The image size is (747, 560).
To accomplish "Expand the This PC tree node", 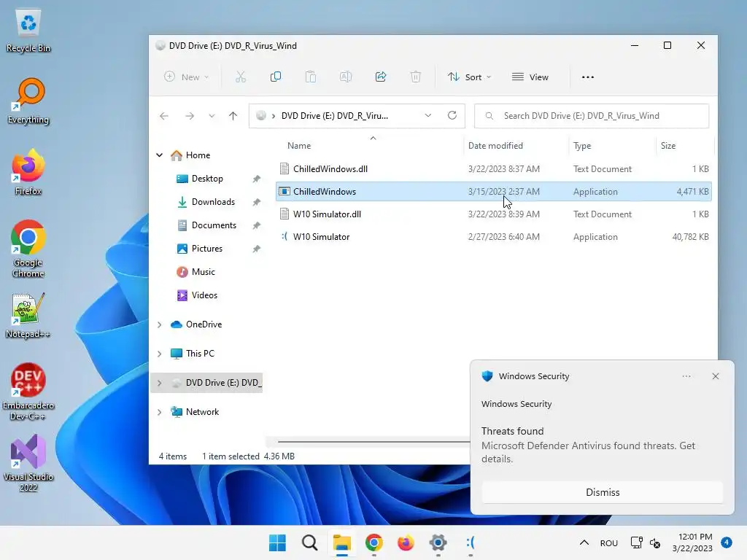I will (160, 354).
